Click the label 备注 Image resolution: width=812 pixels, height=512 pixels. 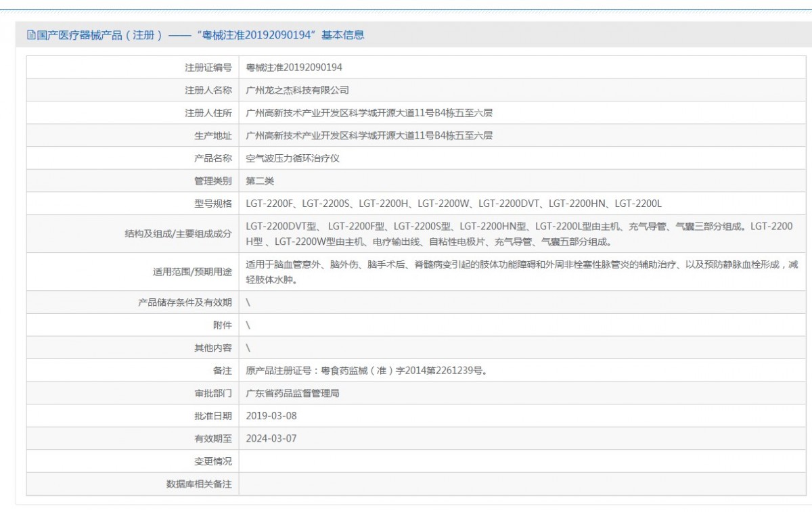[223, 371]
